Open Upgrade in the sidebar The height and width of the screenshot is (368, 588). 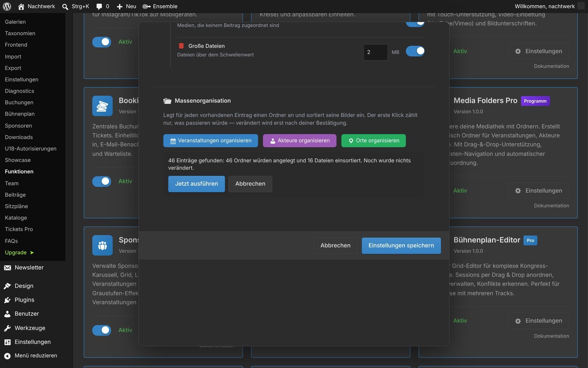pos(19,252)
